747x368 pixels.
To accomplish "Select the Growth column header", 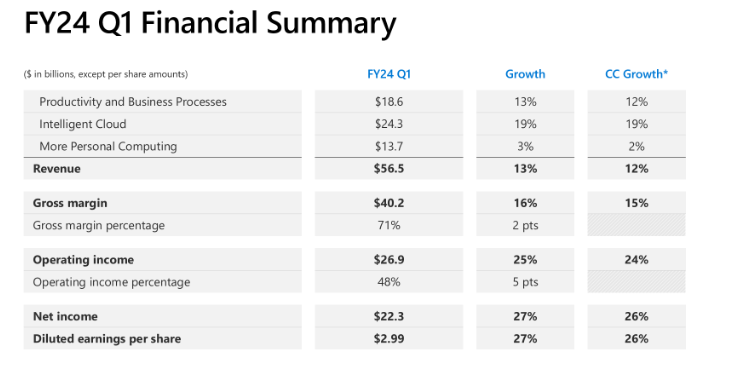I will [x=525, y=74].
